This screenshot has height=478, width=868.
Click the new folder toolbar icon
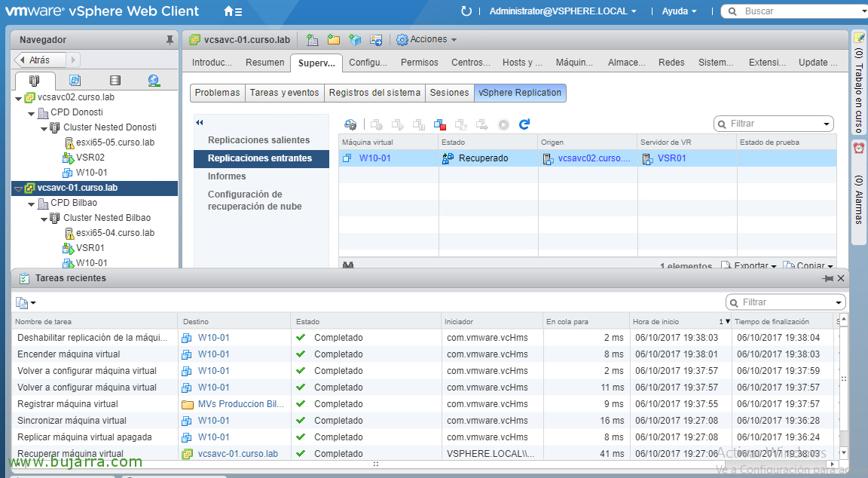(x=333, y=40)
